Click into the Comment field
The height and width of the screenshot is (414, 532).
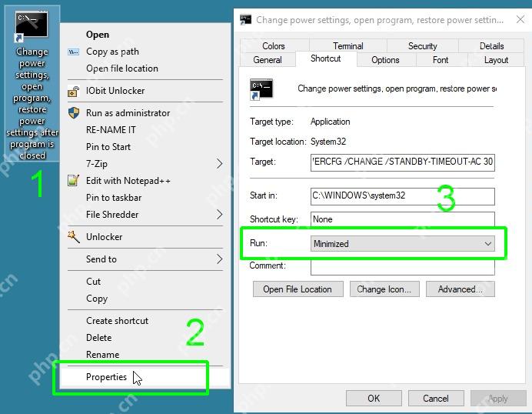point(402,267)
